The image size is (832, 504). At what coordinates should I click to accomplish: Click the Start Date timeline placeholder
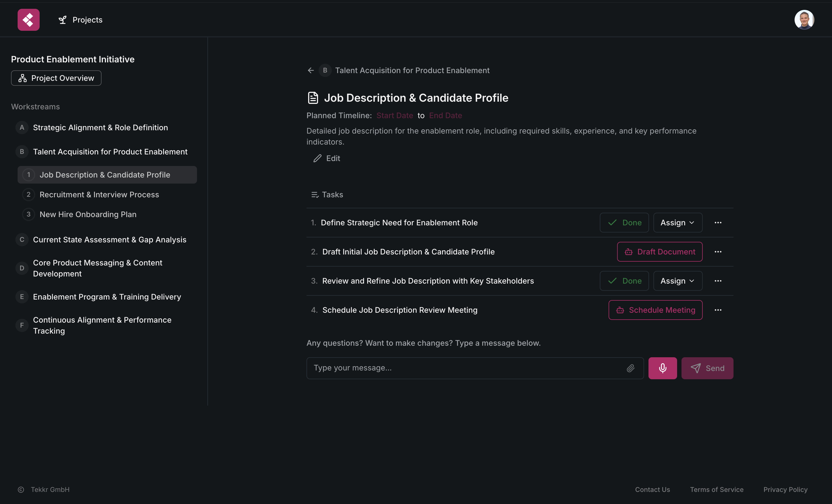tap(394, 115)
